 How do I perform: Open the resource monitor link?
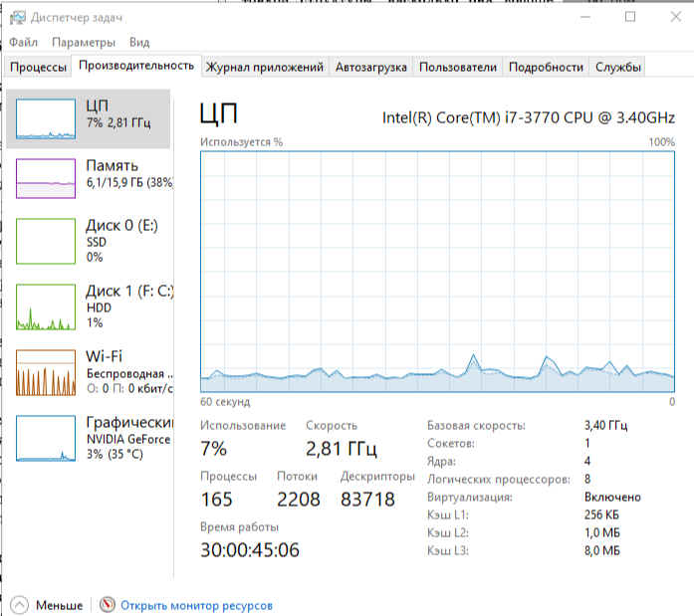coord(196,605)
